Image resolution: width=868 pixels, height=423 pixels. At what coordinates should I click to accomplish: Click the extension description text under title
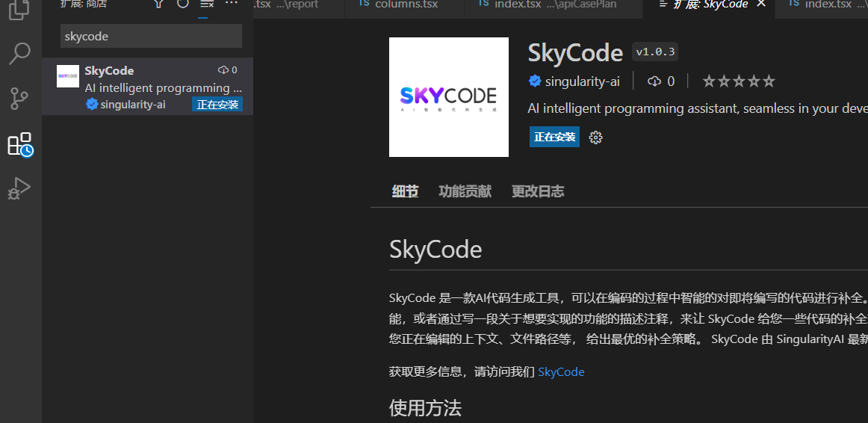pos(698,108)
